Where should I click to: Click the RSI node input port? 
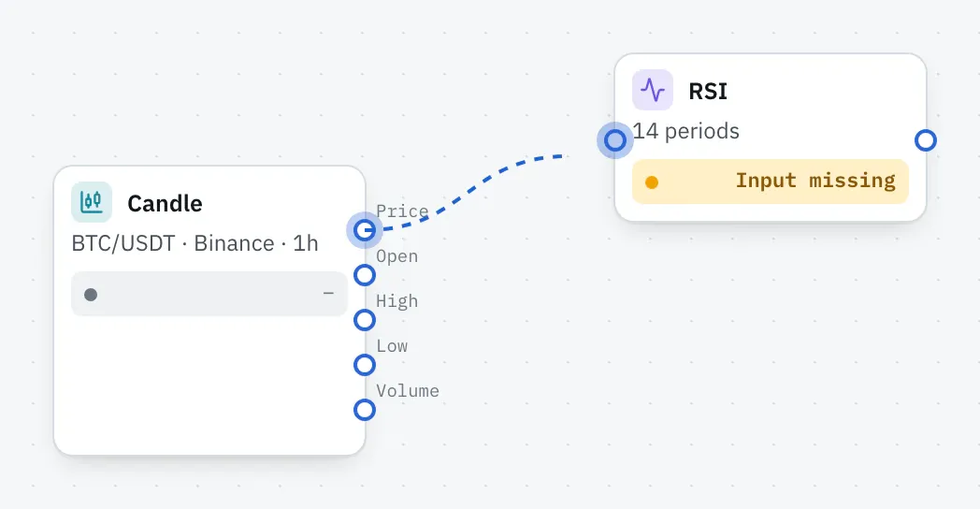click(615, 140)
